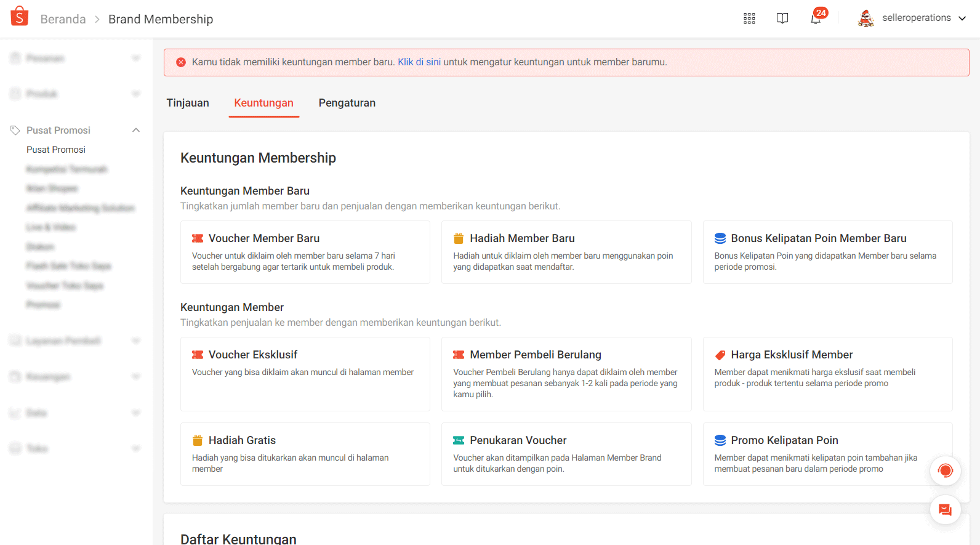Viewport: 980px width, 545px height.
Task: Select the Keuntungan tab
Action: (x=263, y=103)
